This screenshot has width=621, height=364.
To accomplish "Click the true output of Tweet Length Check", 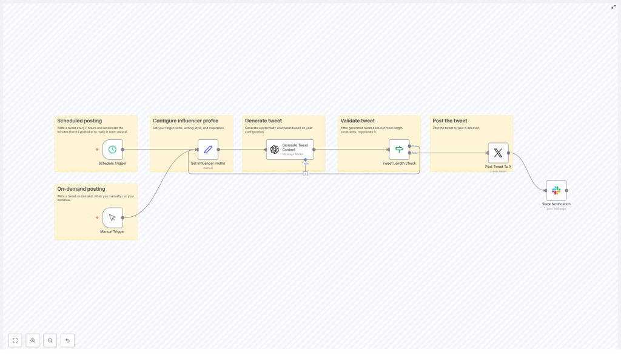I will (410, 146).
